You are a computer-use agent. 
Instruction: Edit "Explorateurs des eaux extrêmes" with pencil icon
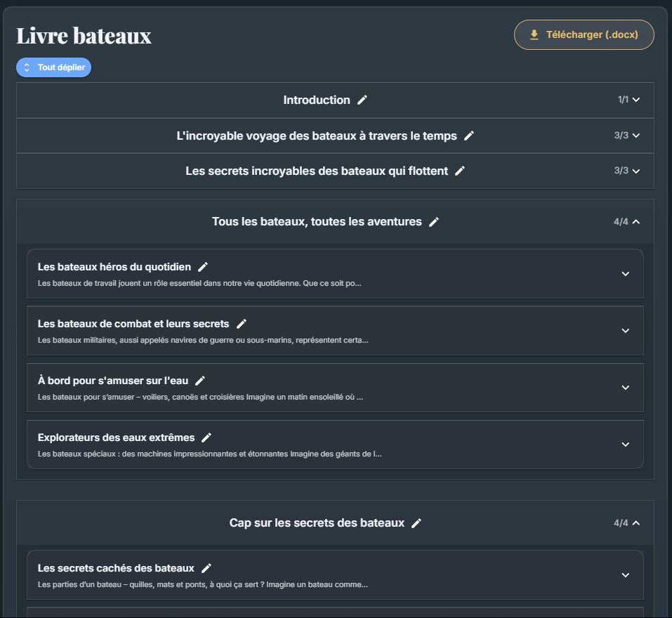point(206,438)
